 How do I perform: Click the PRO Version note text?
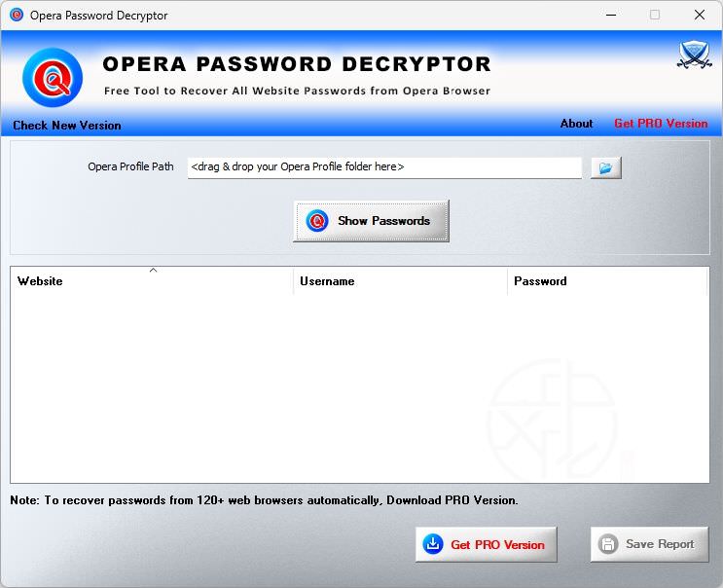(264, 500)
